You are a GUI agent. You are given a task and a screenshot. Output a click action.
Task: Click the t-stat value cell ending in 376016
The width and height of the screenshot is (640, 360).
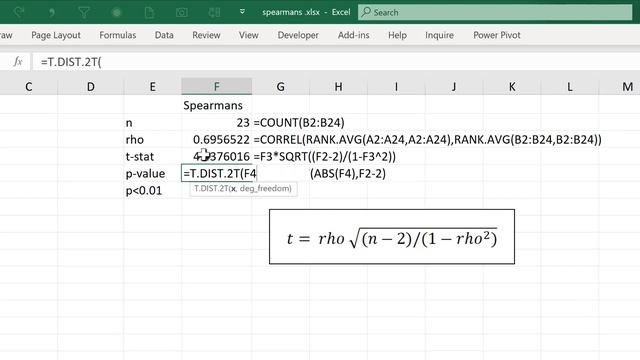coord(217,156)
